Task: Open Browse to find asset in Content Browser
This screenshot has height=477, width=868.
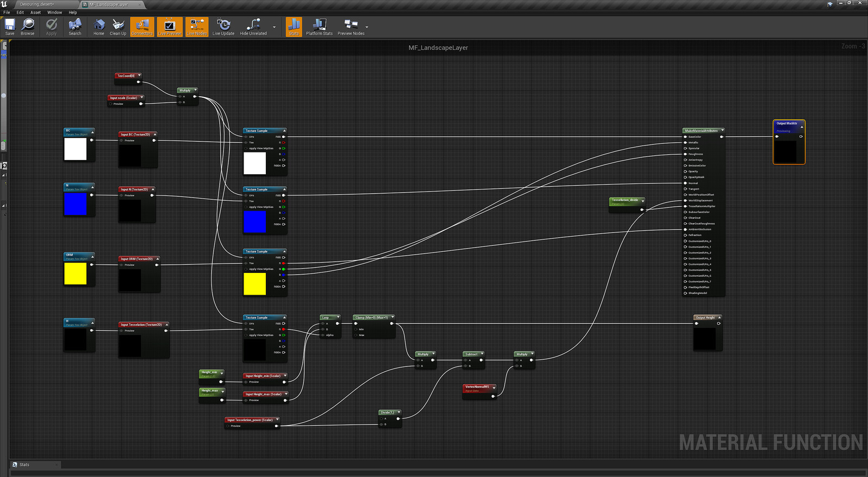Action: coord(28,27)
